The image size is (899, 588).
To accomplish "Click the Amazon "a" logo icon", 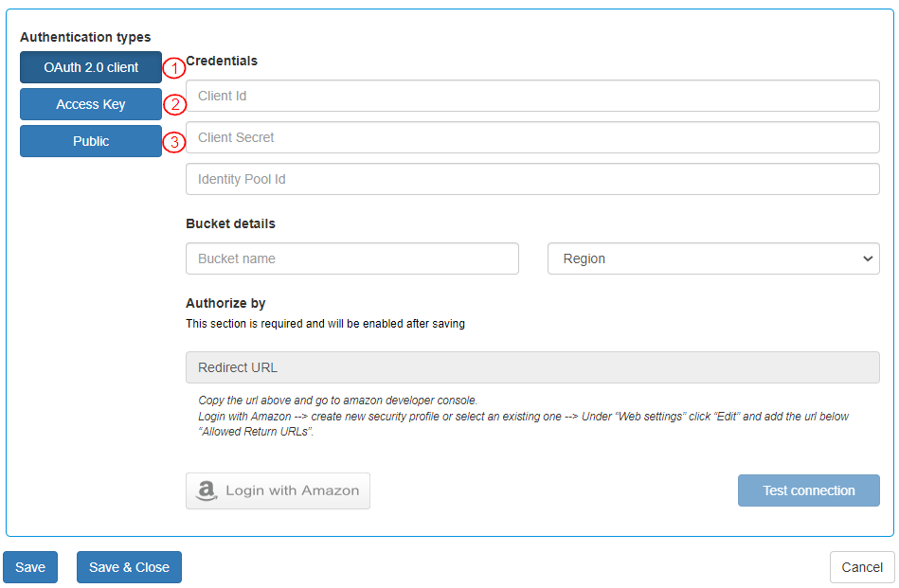I will point(207,490).
